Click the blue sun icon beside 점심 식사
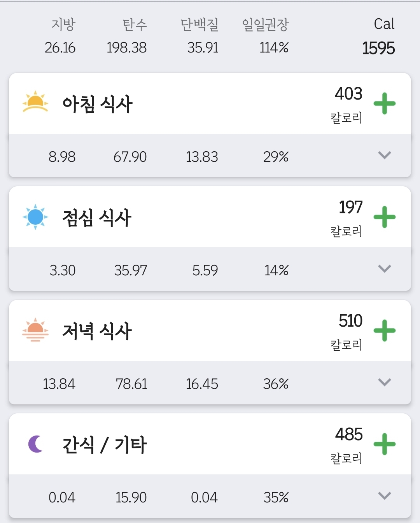Image resolution: width=420 pixels, height=523 pixels. click(35, 217)
